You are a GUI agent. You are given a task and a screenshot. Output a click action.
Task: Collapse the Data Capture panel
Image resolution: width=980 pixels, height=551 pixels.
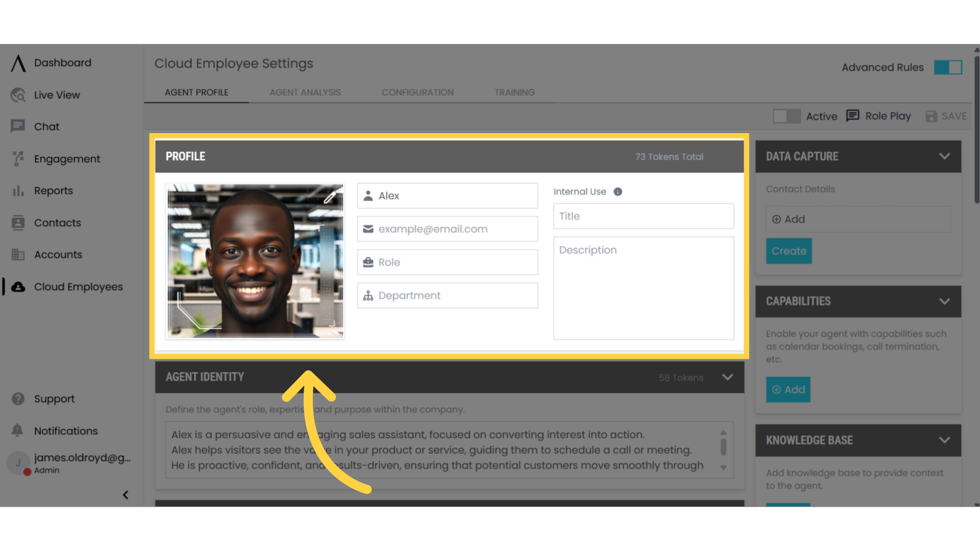tap(944, 157)
